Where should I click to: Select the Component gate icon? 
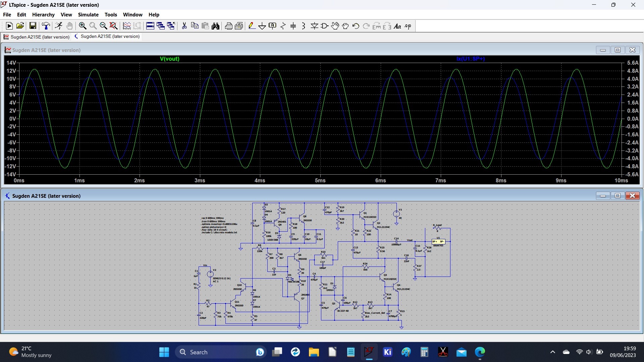[325, 26]
